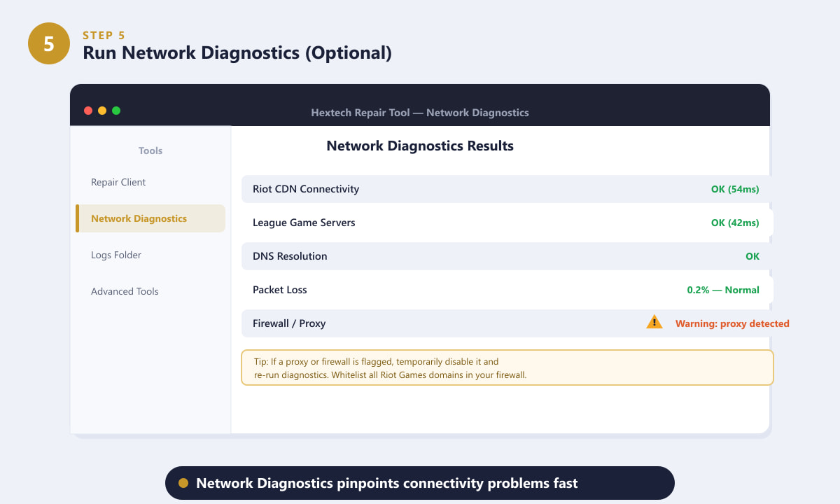Click the 0.2% — Normal value
This screenshot has width=840, height=504.
tap(723, 290)
